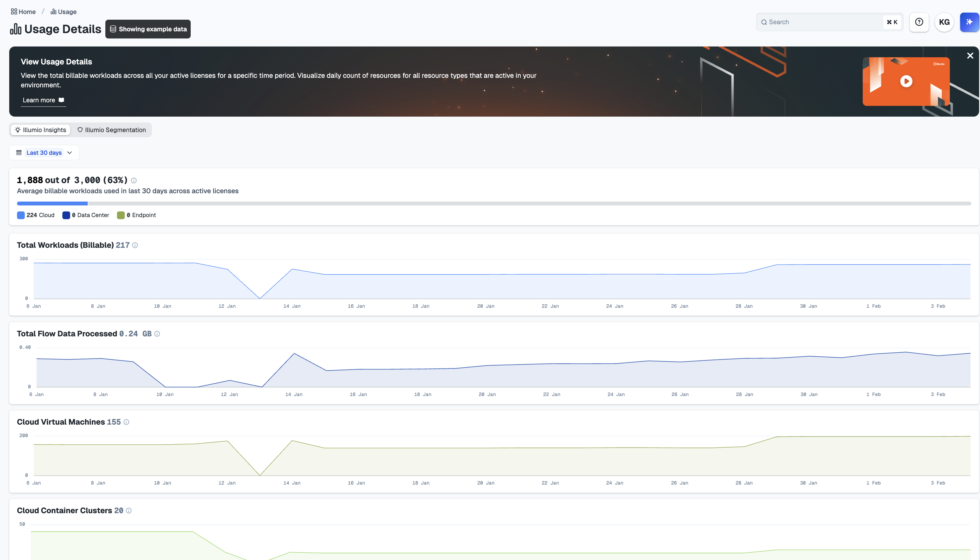Click the Showing example data badge

point(148,29)
